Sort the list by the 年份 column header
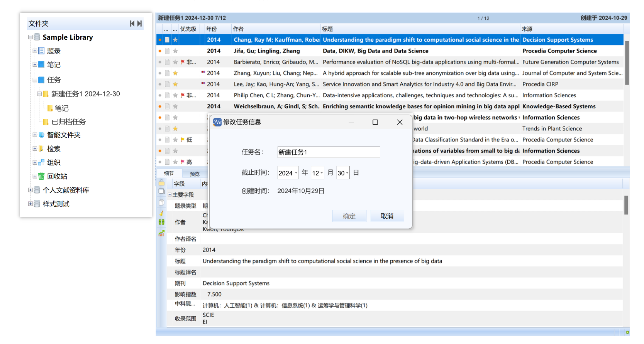This screenshot has height=344, width=644. pyautogui.click(x=217, y=29)
